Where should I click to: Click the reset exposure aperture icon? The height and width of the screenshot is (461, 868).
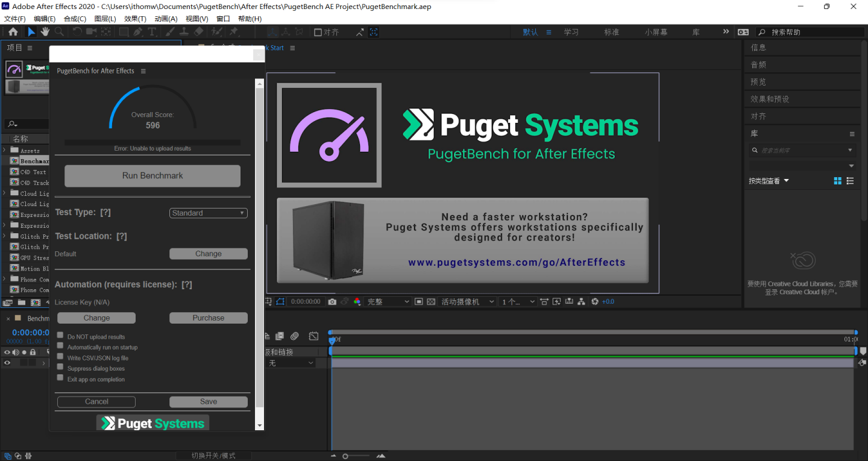pyautogui.click(x=595, y=301)
